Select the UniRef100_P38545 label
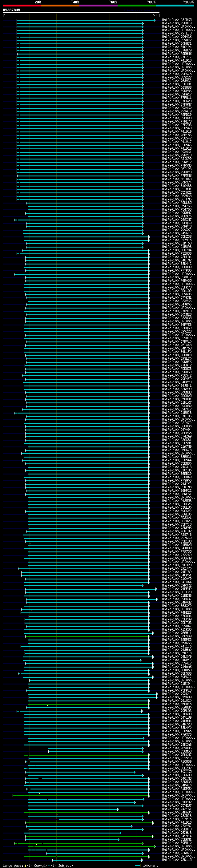 (x=177, y=731)
